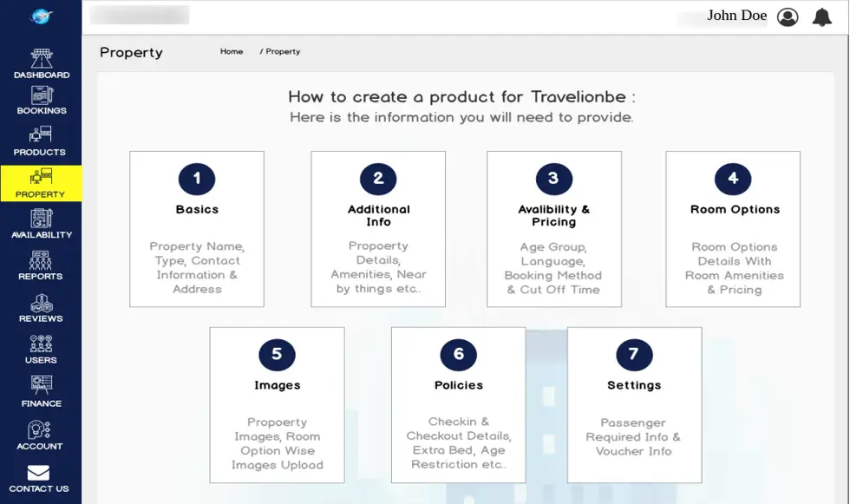Click the step 6 number circle
This screenshot has width=850, height=504.
pyautogui.click(x=459, y=355)
